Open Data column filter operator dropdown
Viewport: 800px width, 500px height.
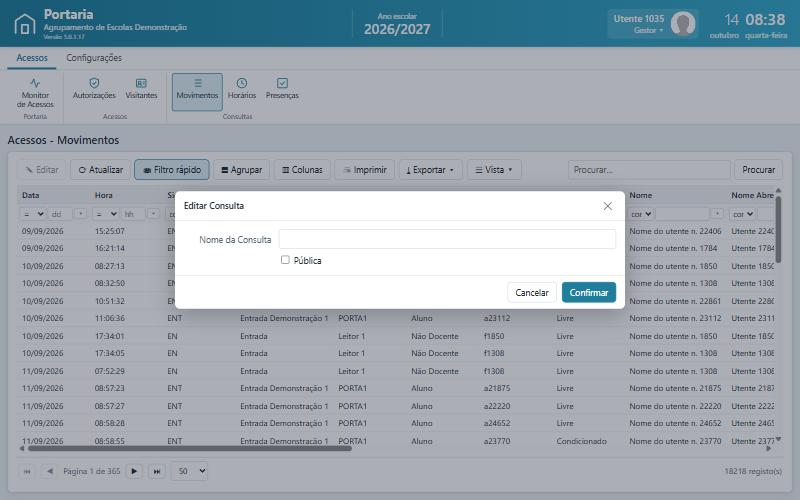tap(34, 214)
